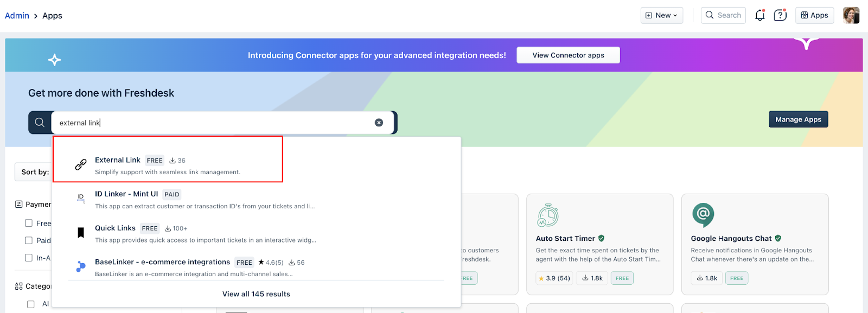Open the Auto Start Timer app title
Image resolution: width=868 pixels, height=313 pixels.
(x=565, y=239)
